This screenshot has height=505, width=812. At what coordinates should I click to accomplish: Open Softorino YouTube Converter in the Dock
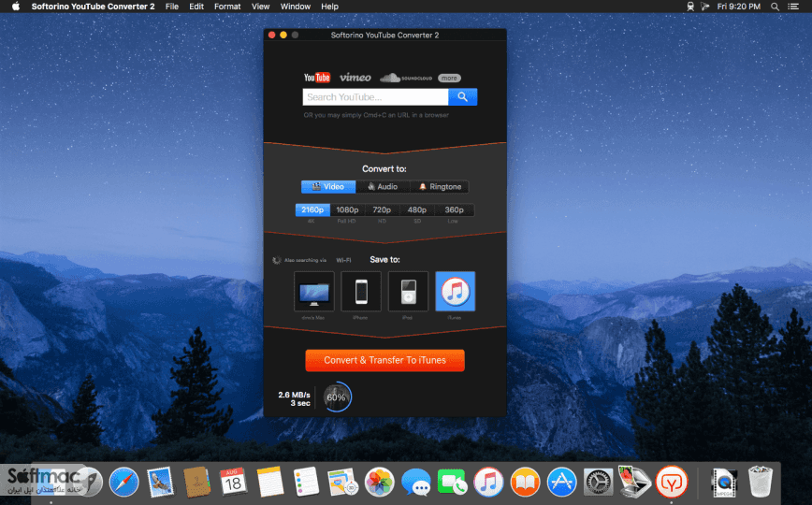[672, 483]
